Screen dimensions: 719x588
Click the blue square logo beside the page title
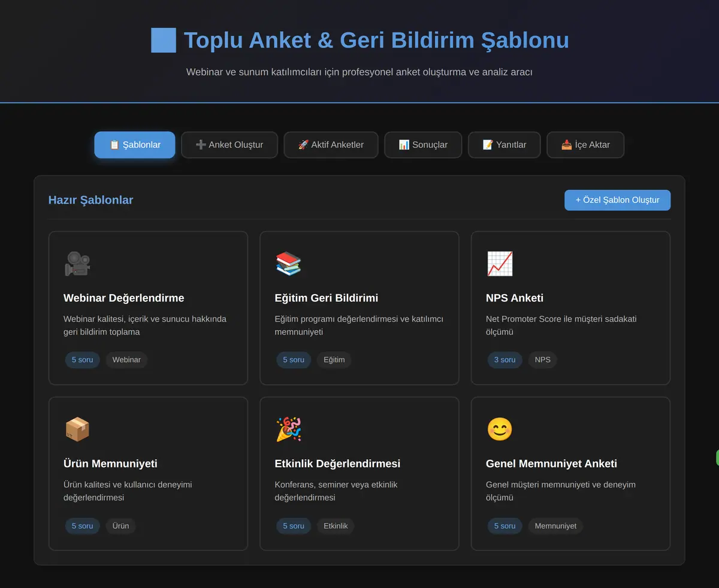[x=164, y=40]
